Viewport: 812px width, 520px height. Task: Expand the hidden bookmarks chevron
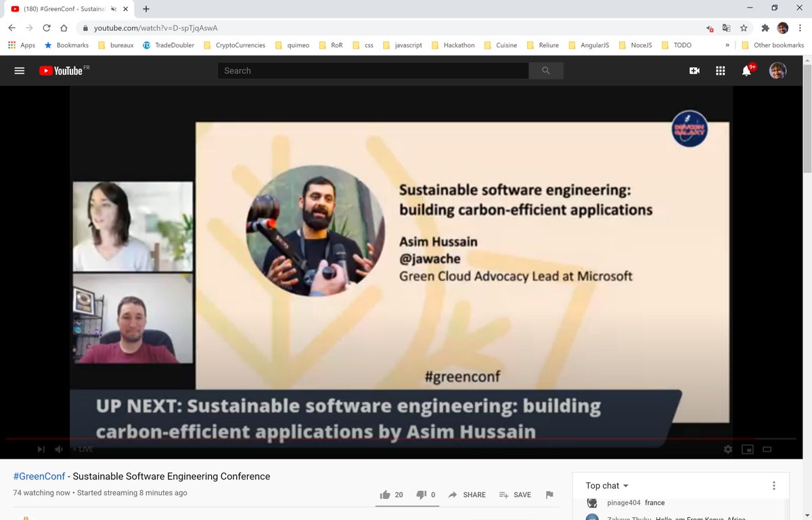pos(727,45)
